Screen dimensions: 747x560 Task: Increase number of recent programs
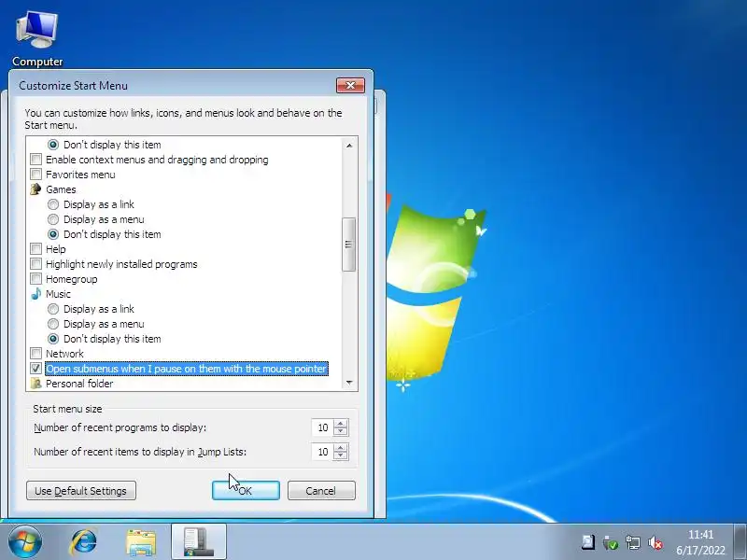click(x=341, y=424)
